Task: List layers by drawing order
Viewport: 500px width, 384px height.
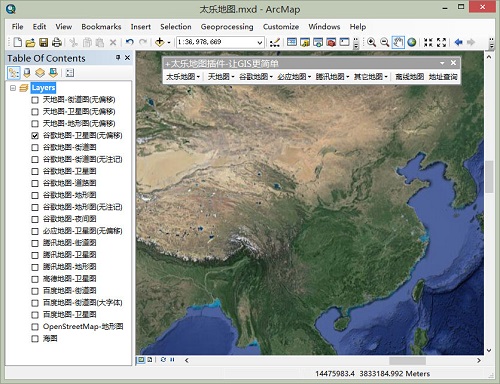Action: (14, 73)
